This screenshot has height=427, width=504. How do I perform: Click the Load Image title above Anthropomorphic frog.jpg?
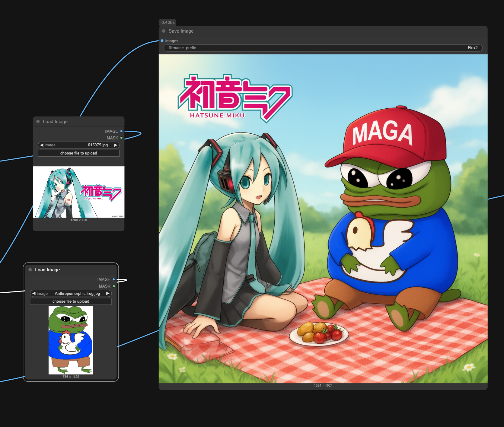pos(47,270)
